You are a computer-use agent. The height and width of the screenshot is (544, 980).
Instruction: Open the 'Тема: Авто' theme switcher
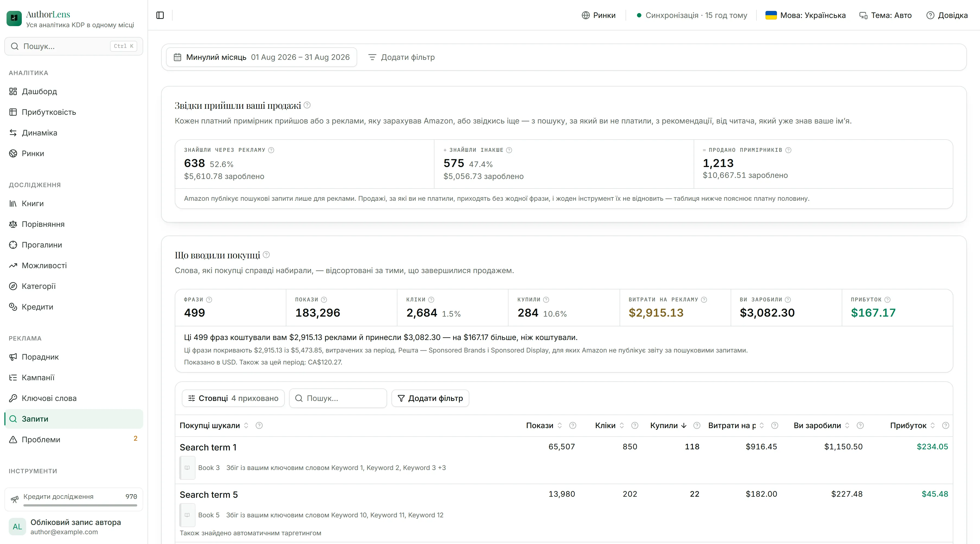click(886, 15)
